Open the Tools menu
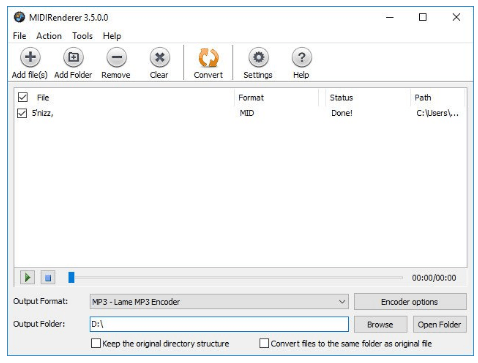The height and width of the screenshot is (363, 478). (x=82, y=36)
